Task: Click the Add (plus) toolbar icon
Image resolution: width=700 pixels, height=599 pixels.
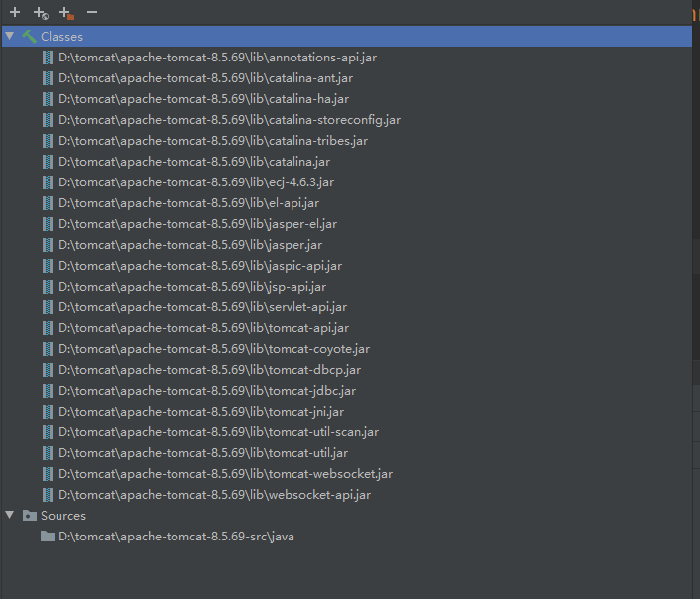Action: [15, 12]
